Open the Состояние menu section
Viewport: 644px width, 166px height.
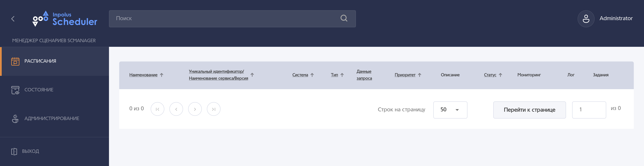39,90
